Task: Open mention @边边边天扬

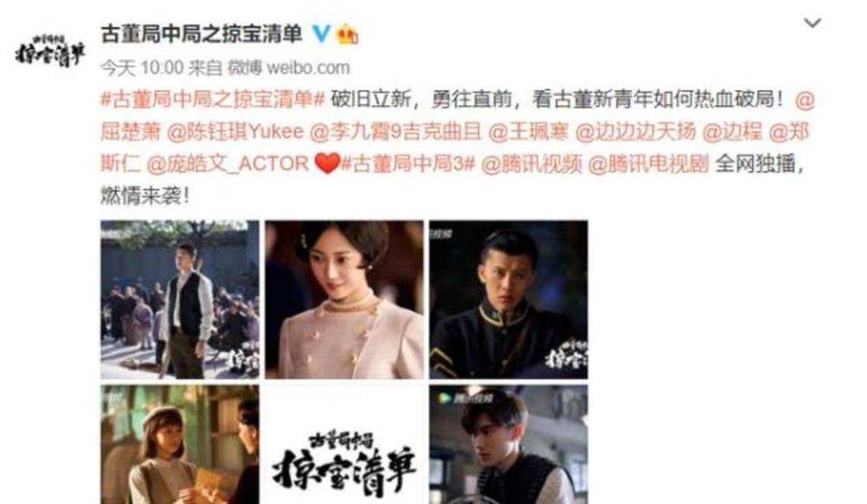Action: coord(635,132)
